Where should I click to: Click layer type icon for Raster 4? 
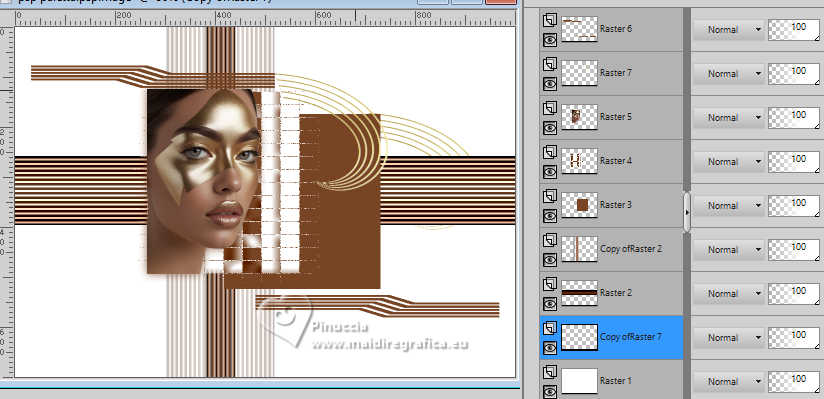coord(550,152)
